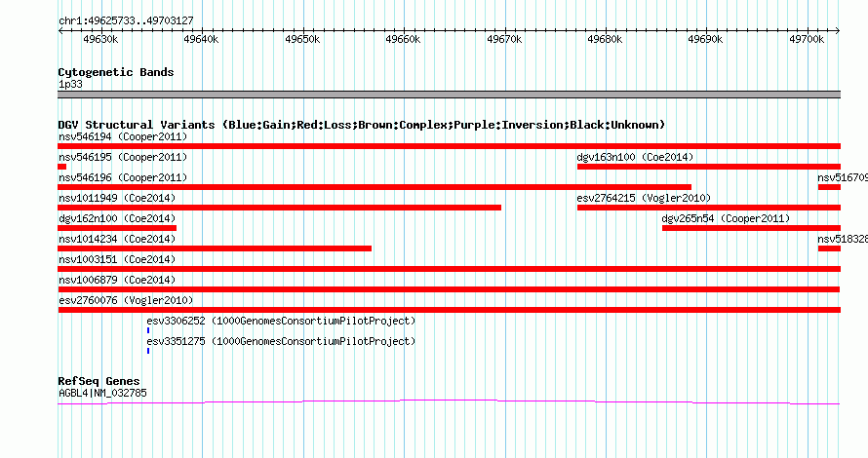Open variant nsv546195 (Cooper2011) label
Image resolution: width=868 pixels, height=458 pixels.
(123, 157)
